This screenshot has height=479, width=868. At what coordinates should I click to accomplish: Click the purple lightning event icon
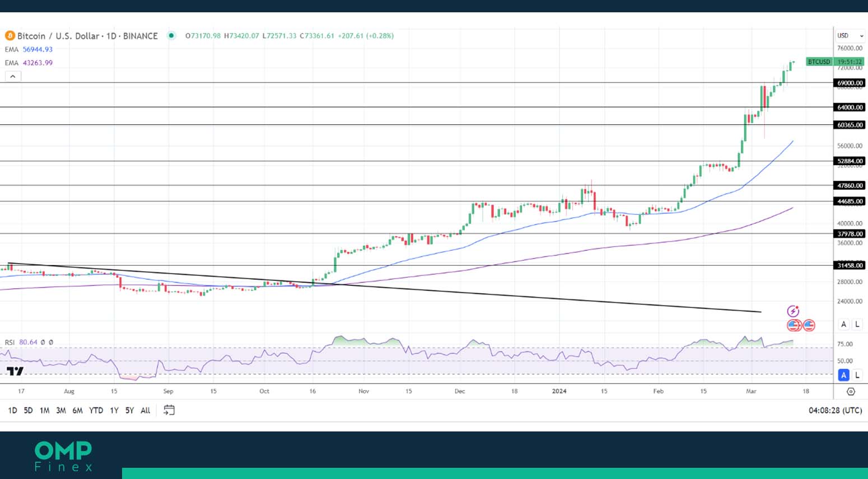tap(793, 311)
